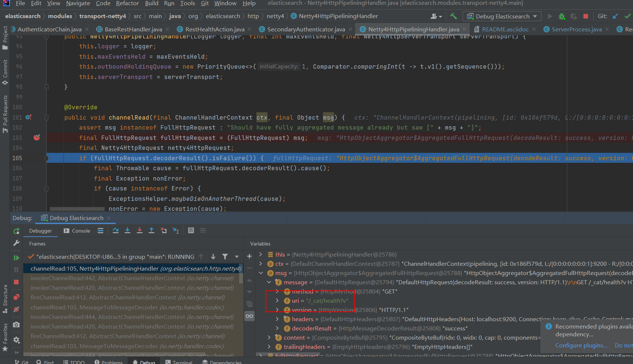Click the red Force Step Into icon

tap(140, 230)
